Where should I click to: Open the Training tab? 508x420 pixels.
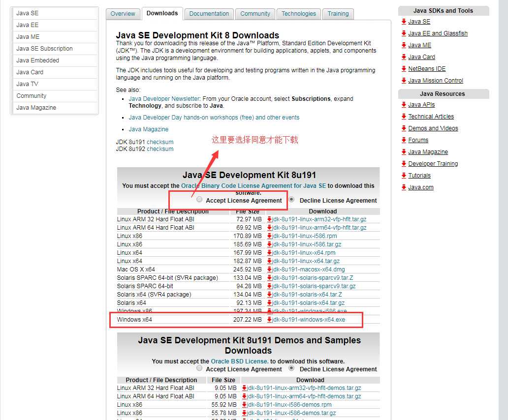pos(338,14)
